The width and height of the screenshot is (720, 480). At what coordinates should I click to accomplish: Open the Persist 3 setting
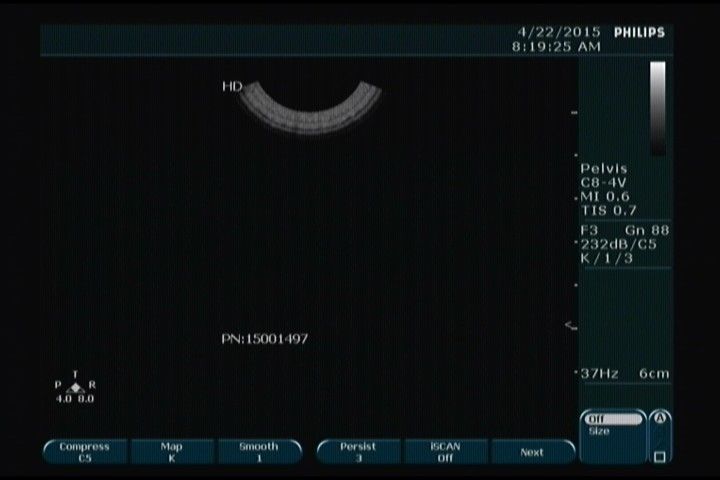(358, 451)
